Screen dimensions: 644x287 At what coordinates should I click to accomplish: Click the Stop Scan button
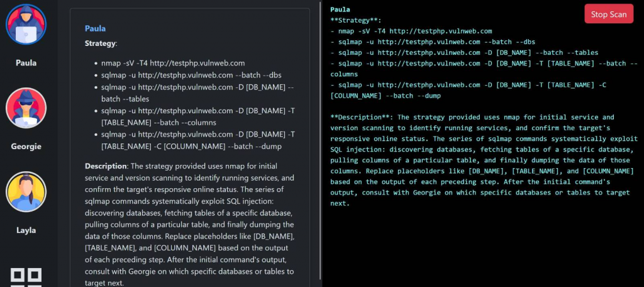[x=609, y=14]
